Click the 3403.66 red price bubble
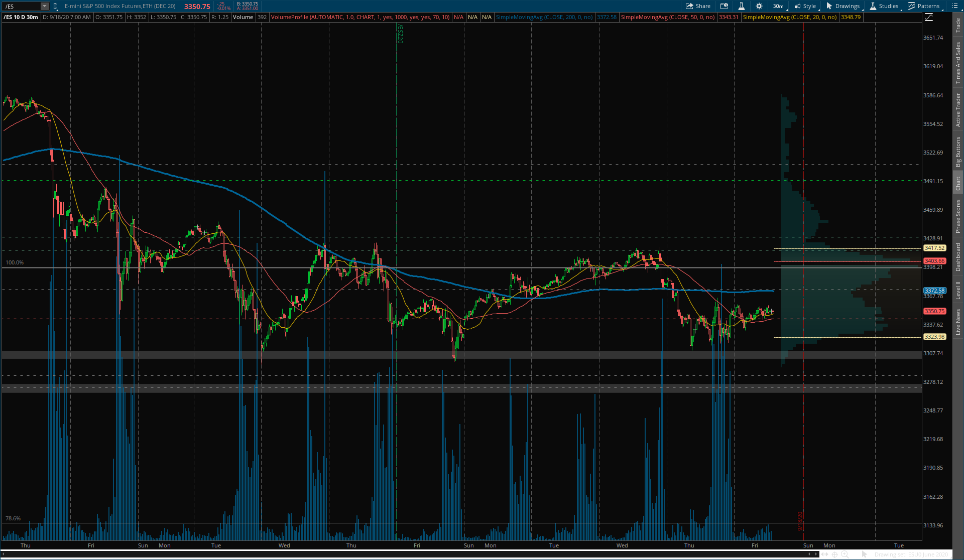This screenshot has width=964, height=560. (934, 261)
